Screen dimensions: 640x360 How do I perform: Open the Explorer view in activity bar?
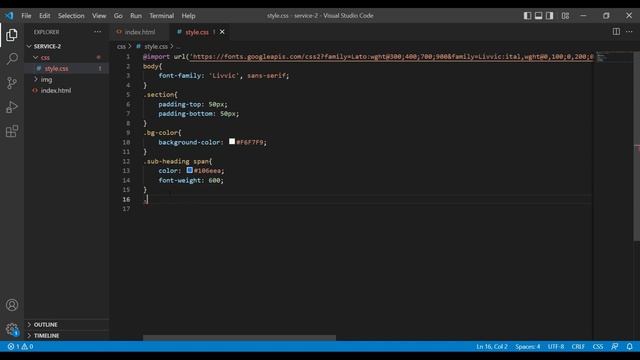click(12, 35)
